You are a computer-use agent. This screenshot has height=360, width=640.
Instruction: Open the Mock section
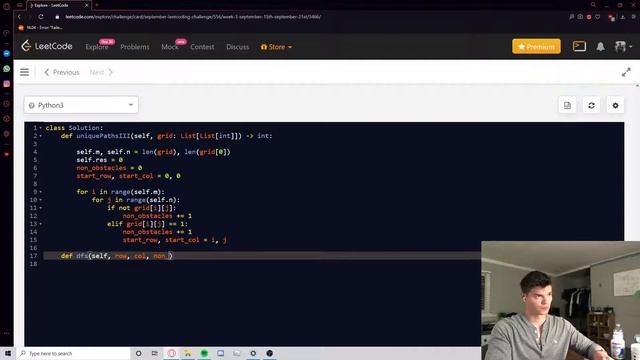coord(170,47)
